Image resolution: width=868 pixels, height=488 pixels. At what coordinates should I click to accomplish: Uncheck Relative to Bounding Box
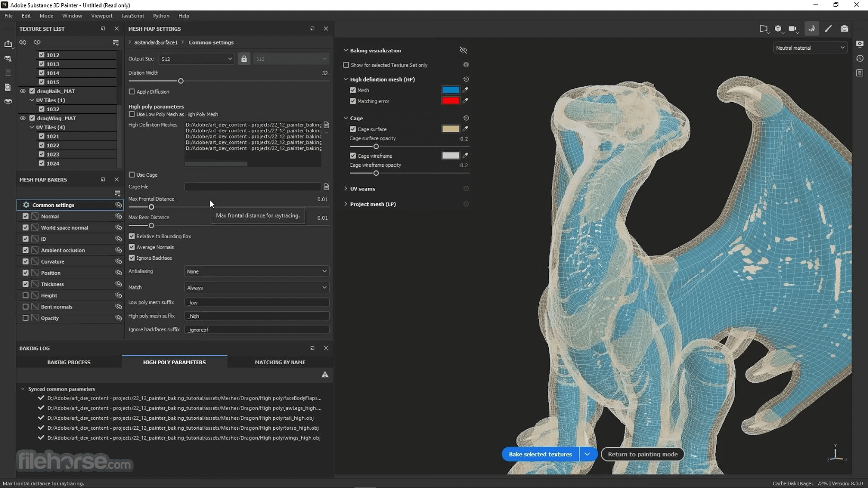132,236
